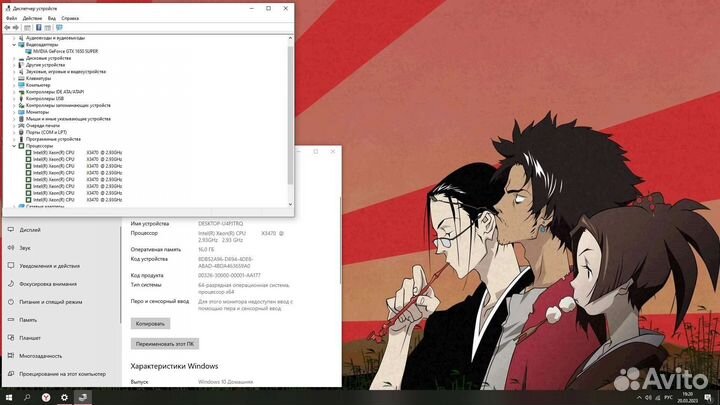The image size is (720, 405).
Task: Toggle console tree toolbar icon
Action: click(x=28, y=28)
